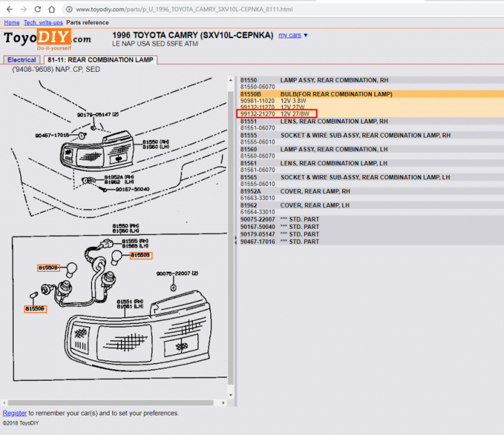The height and width of the screenshot is (435, 504).
Task: Click 81551 (RH) 81561 (LH) diagram callout
Action: (x=130, y=304)
